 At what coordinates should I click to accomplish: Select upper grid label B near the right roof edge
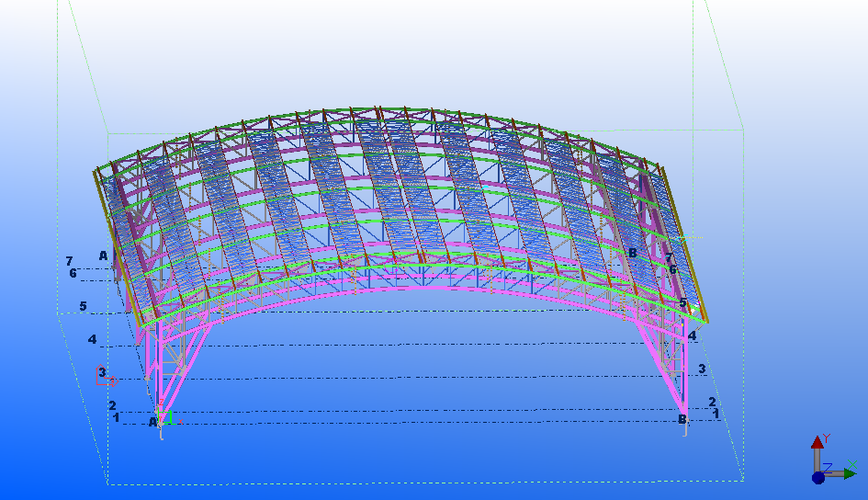[x=632, y=253]
